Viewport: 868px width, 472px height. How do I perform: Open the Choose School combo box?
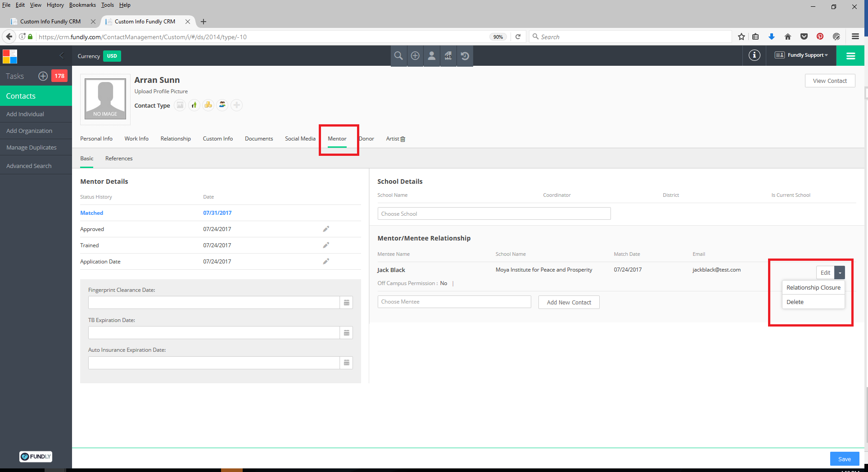tap(494, 213)
